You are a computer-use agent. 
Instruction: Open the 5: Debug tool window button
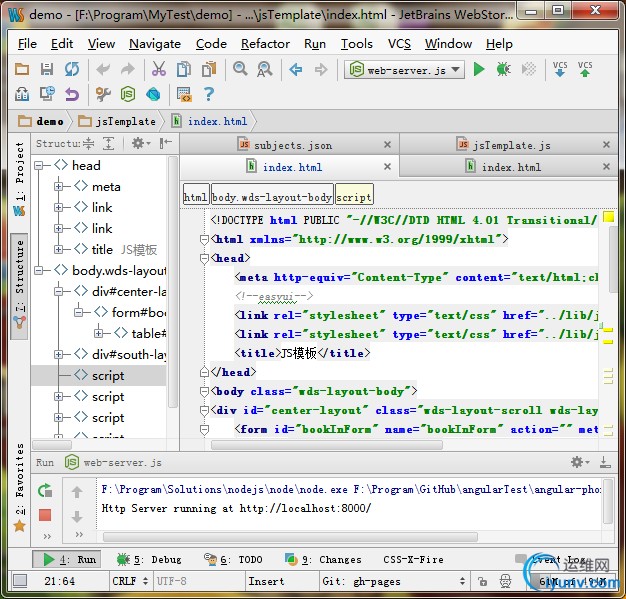pos(149,559)
